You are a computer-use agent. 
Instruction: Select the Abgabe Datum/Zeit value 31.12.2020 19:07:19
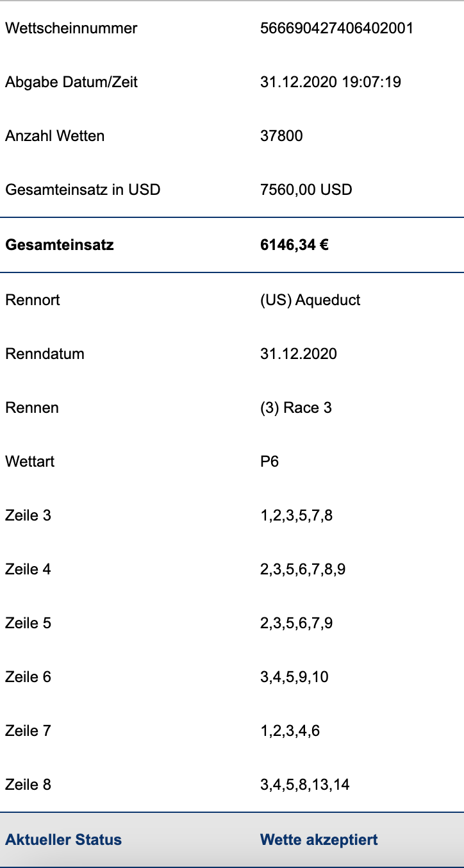click(331, 82)
